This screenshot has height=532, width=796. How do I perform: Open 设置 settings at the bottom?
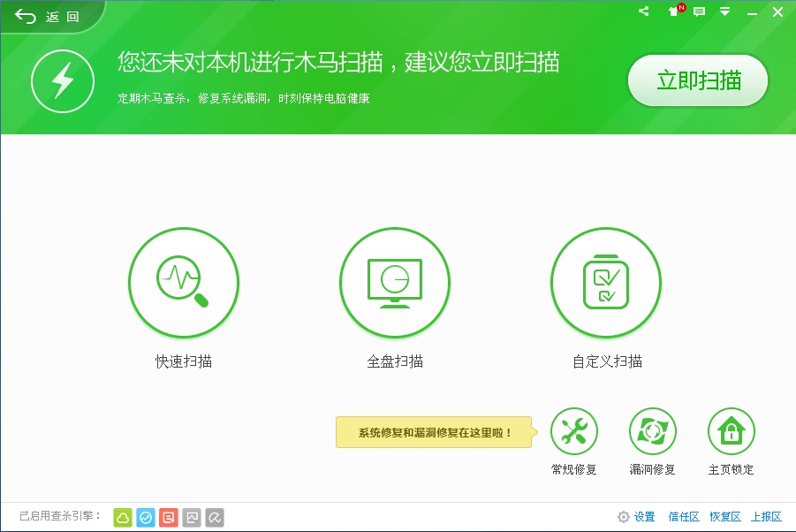point(636,517)
